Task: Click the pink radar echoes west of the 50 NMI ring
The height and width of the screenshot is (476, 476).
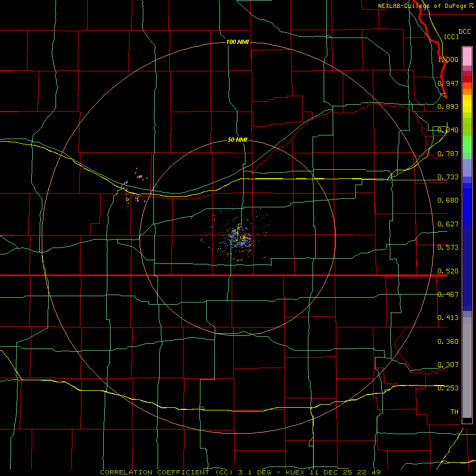Action: (x=136, y=188)
